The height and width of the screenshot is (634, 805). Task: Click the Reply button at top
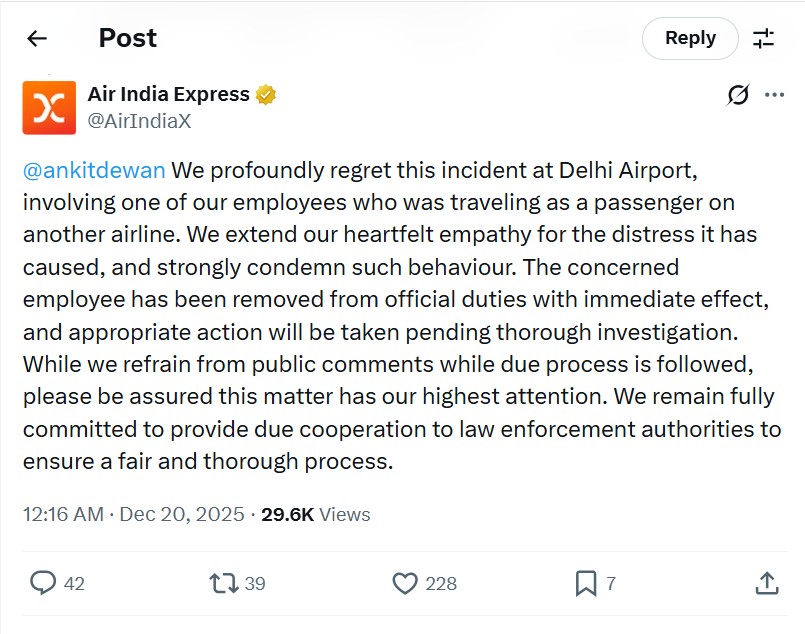[x=690, y=39]
